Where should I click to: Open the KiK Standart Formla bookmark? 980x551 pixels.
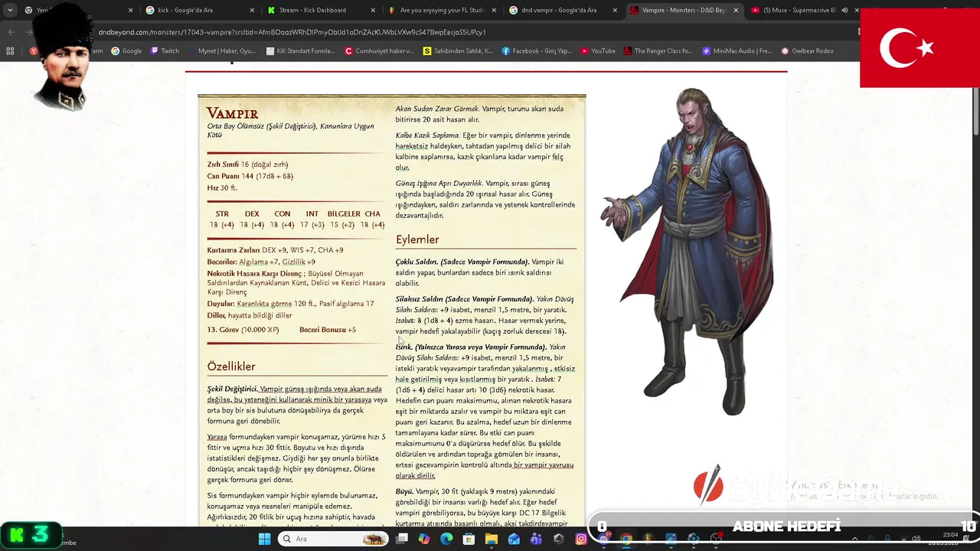tap(300, 51)
